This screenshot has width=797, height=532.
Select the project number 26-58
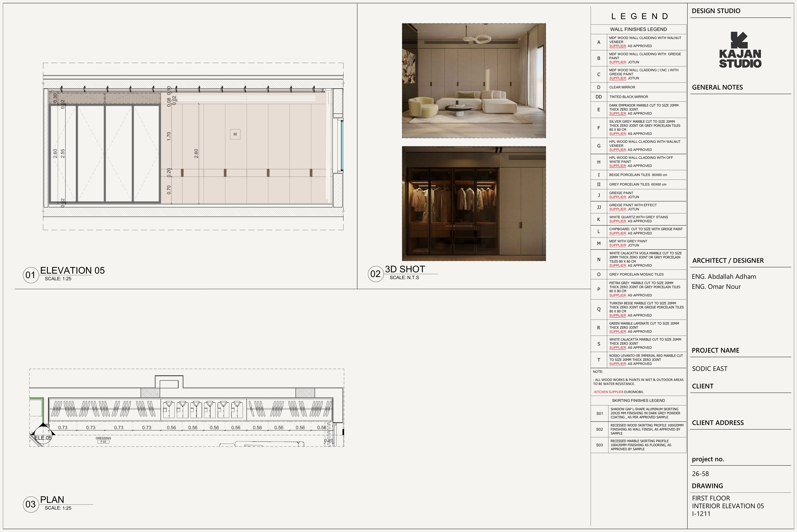pyautogui.click(x=700, y=474)
